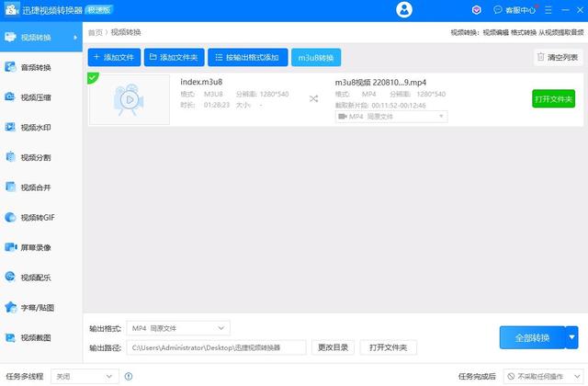The image size is (588, 386).
Task: Open the user account avatar icon
Action: click(404, 10)
